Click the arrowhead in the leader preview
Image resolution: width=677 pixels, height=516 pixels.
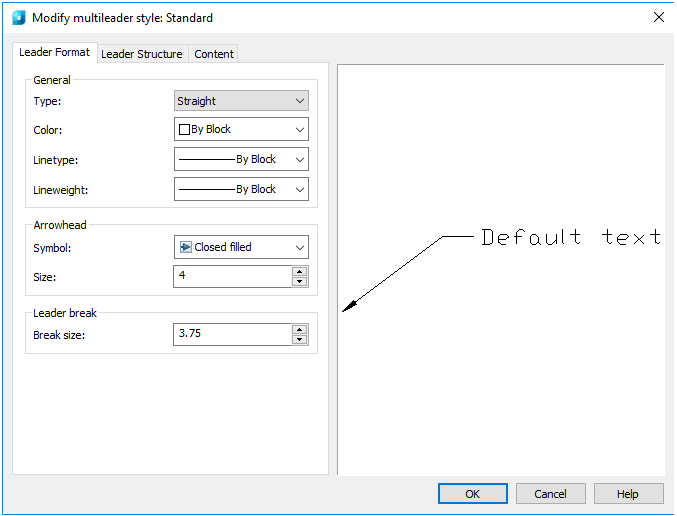pyautogui.click(x=349, y=306)
